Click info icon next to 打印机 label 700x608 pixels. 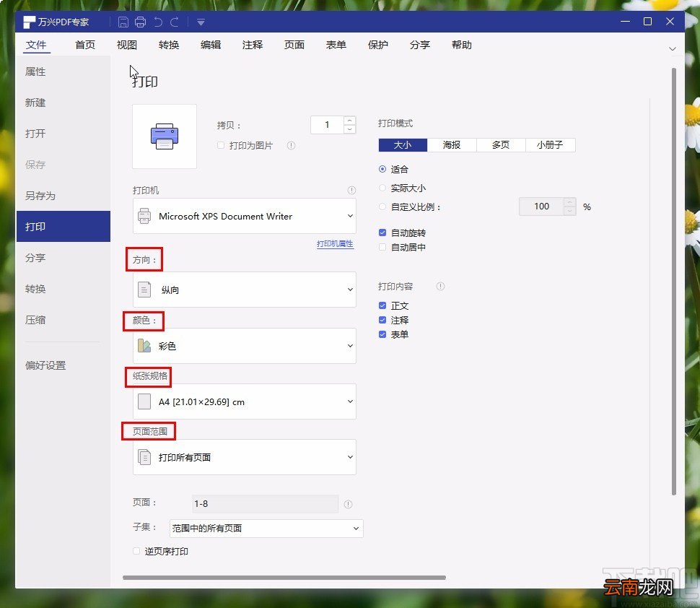coord(351,191)
